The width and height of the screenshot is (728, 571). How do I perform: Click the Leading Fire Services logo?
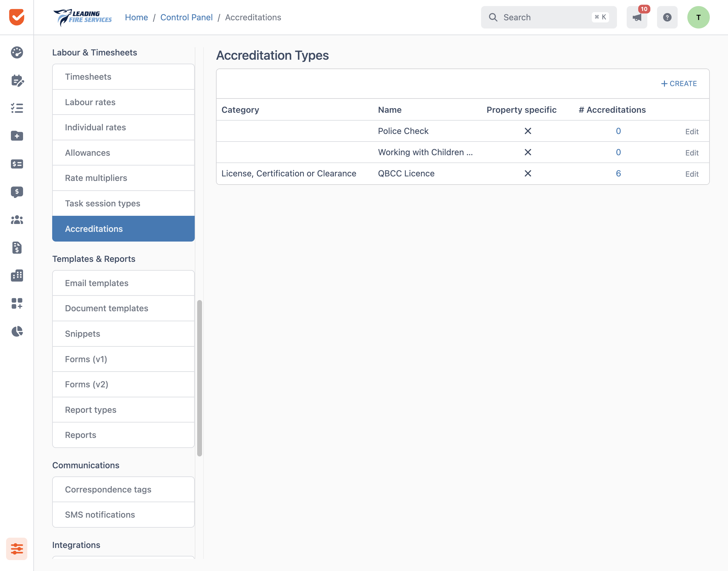point(83,17)
